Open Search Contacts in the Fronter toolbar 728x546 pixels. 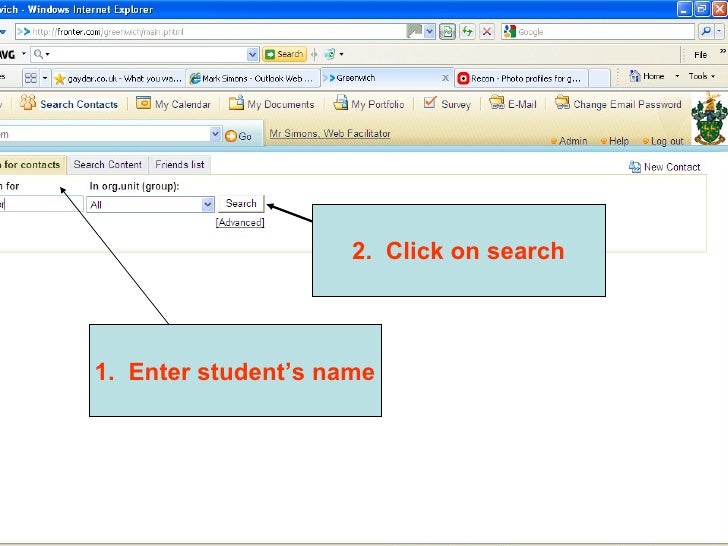tap(69, 104)
